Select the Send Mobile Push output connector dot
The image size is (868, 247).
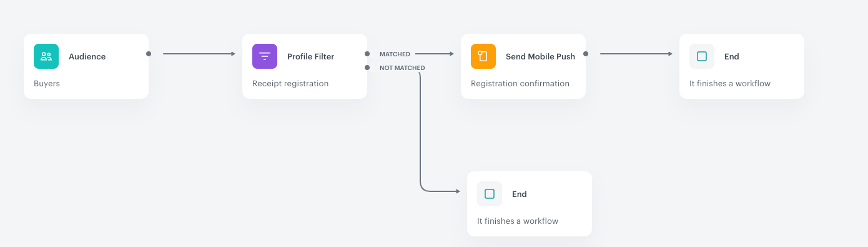[x=586, y=54]
